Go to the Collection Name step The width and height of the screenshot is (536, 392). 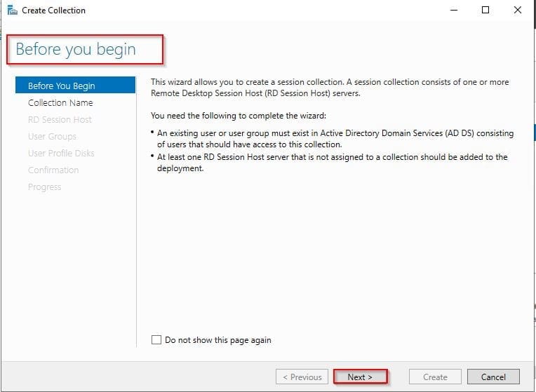[x=60, y=103]
